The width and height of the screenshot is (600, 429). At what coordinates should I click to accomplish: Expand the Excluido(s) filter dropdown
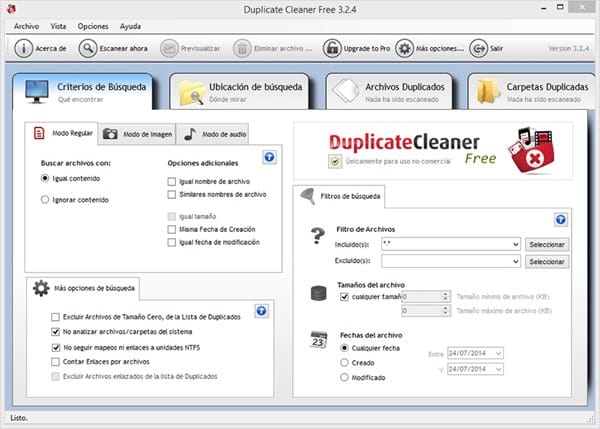[515, 261]
